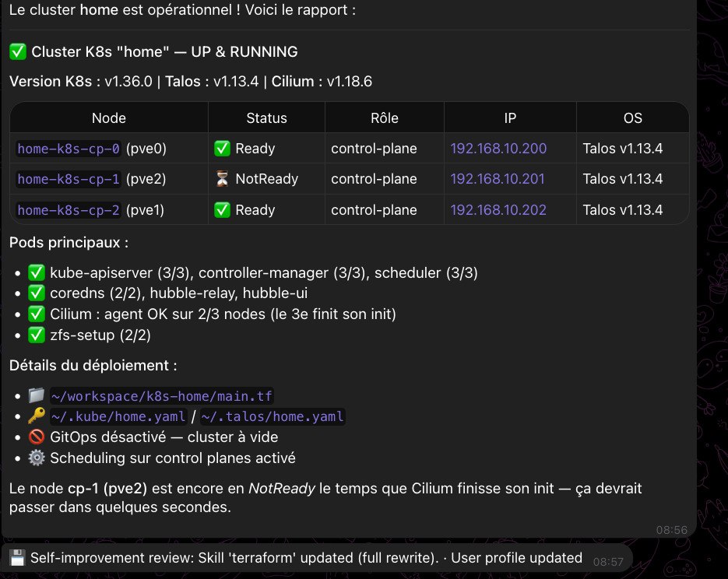Click the home-k8s-cp-2 code label
The width and height of the screenshot is (728, 579).
69,209
